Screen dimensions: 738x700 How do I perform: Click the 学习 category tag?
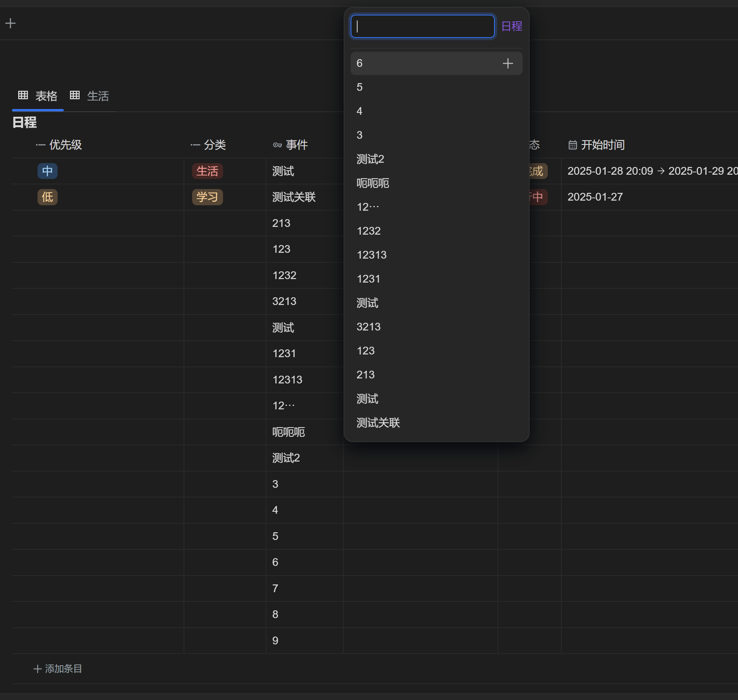coord(207,197)
